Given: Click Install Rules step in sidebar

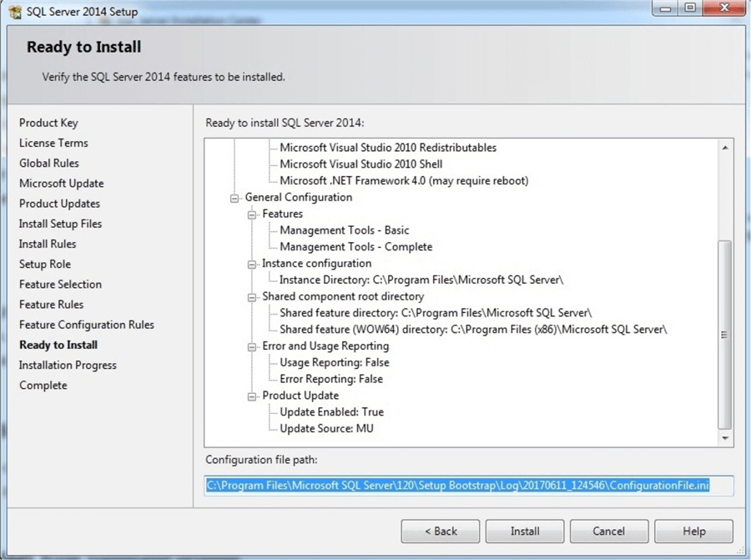Looking at the screenshot, I should (48, 244).
